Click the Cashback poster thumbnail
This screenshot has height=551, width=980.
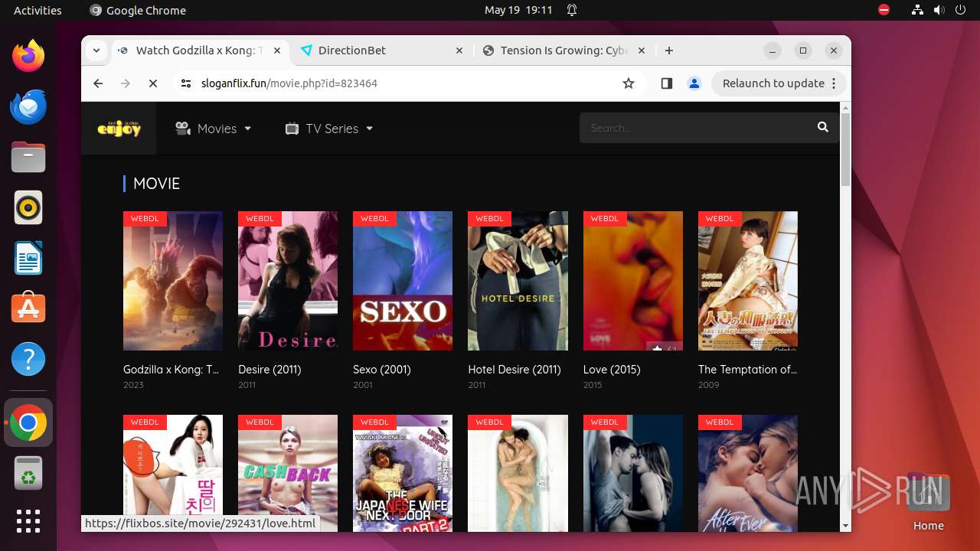coord(288,473)
